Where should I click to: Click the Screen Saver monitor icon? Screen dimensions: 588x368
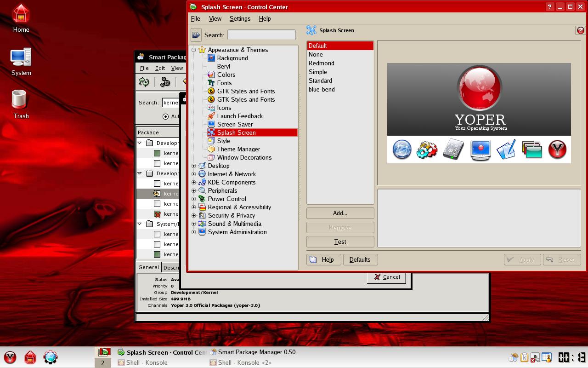point(211,124)
